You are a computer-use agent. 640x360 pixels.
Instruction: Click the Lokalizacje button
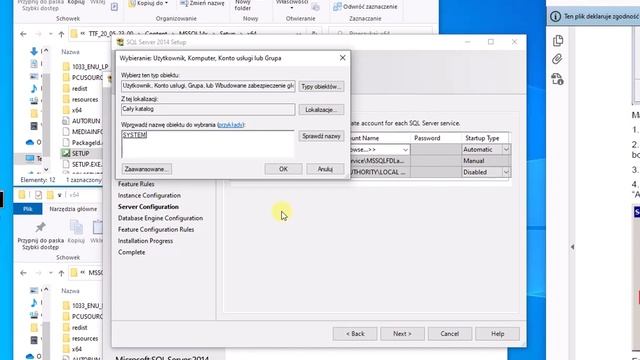[x=321, y=109]
